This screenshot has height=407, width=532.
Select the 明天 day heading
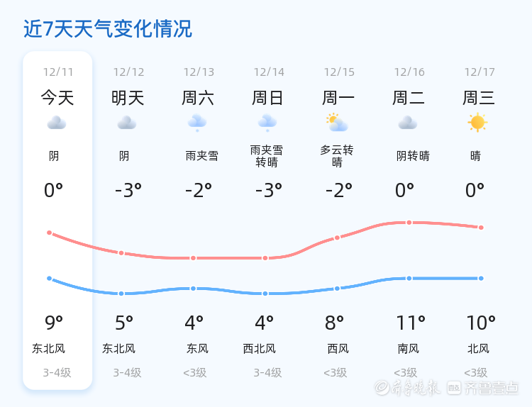128,98
